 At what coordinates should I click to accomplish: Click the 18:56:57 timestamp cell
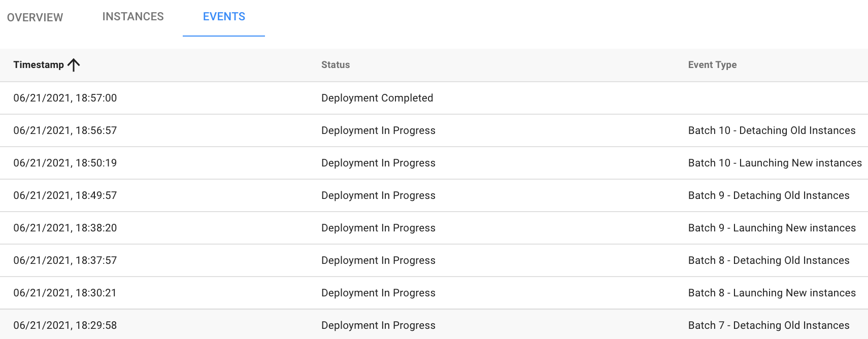tap(65, 130)
